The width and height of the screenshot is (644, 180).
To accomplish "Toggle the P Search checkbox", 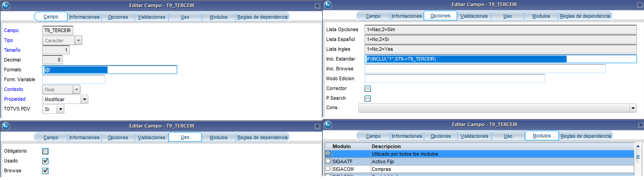I will (368, 98).
